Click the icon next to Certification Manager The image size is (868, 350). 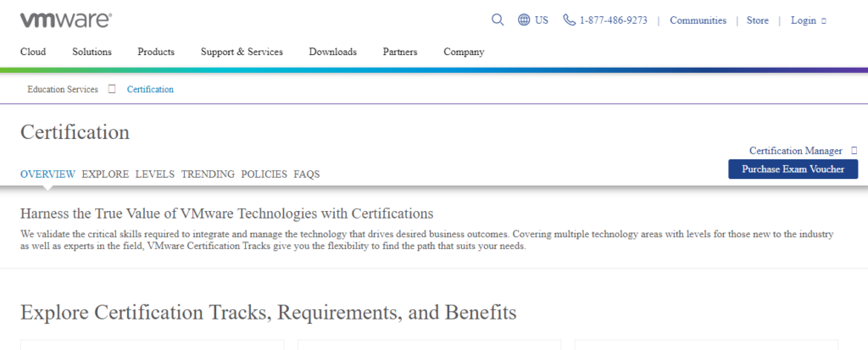click(854, 150)
